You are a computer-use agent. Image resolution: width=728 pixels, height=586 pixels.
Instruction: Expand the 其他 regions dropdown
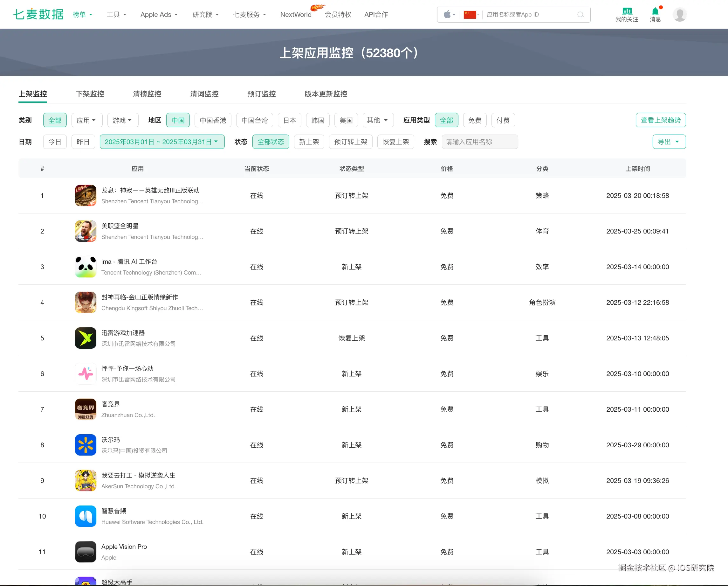pyautogui.click(x=377, y=120)
